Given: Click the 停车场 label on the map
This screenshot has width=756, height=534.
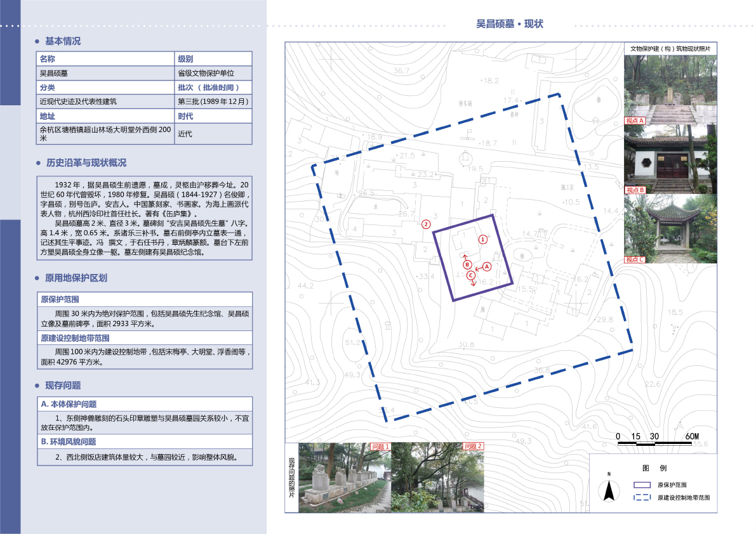Looking at the screenshot, I should pyautogui.click(x=465, y=103).
